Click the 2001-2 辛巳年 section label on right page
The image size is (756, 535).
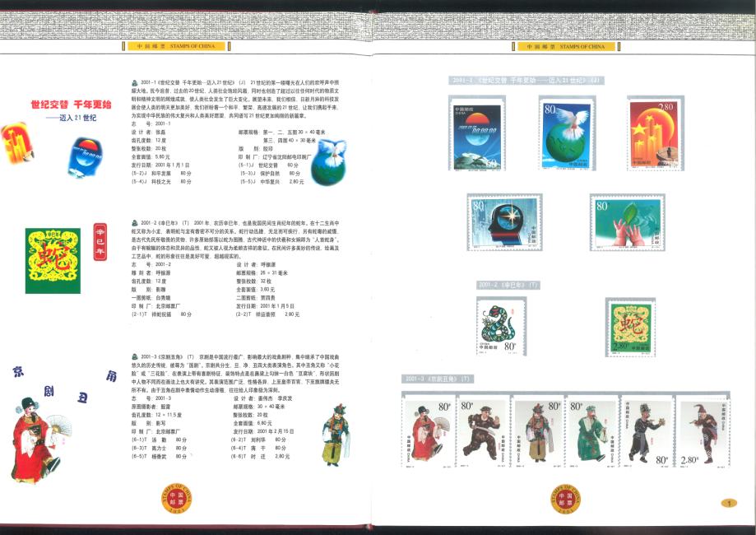point(508,285)
